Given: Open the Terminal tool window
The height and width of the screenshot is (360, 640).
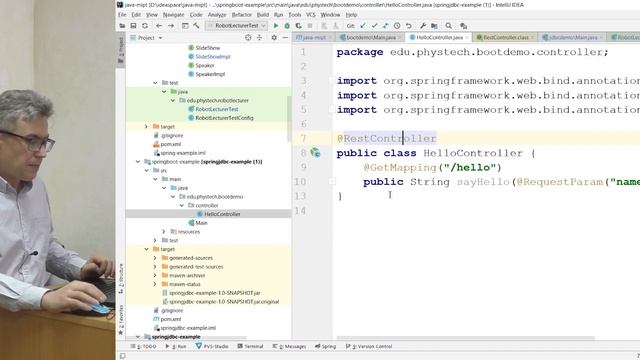Looking at the screenshot, I should coord(250,346).
